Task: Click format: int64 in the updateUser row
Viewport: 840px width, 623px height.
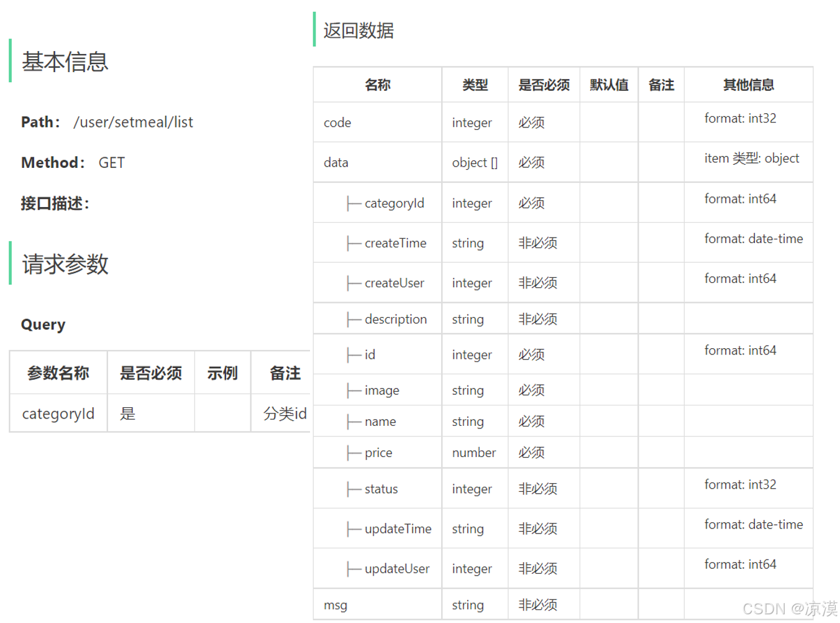Action: click(741, 564)
